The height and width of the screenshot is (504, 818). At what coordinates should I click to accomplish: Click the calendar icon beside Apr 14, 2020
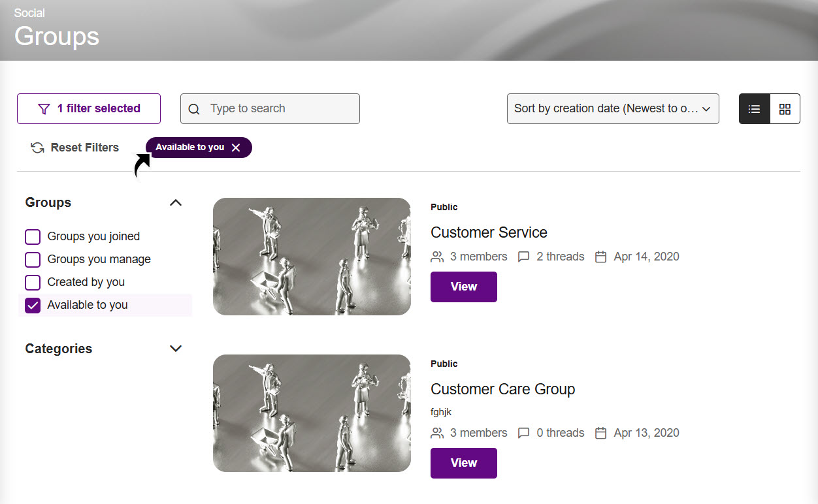click(x=600, y=257)
